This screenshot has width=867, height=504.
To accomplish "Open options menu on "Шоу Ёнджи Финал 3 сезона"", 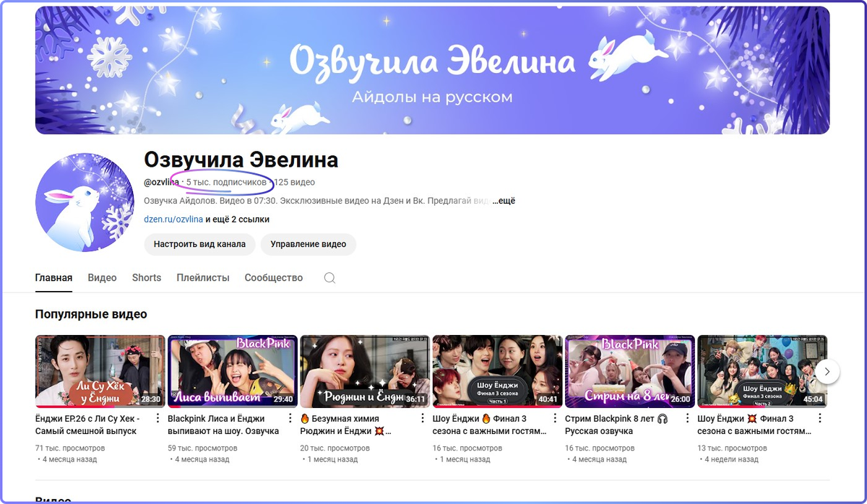I will 555,418.
